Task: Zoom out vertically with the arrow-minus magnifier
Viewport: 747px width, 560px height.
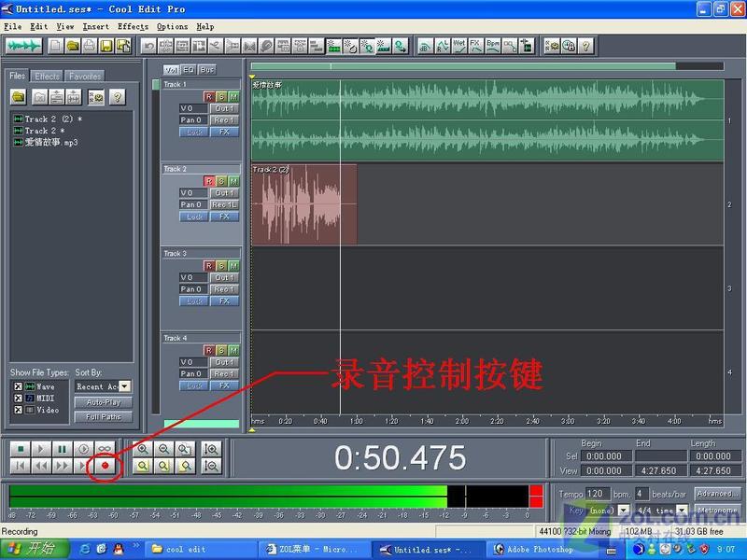Action: point(211,466)
